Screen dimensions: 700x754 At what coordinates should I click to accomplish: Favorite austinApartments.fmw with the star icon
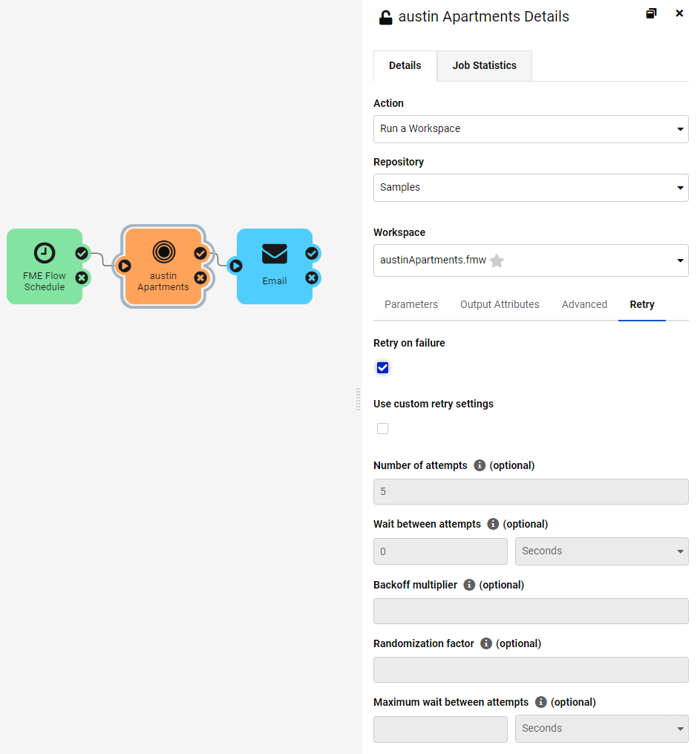(x=497, y=260)
